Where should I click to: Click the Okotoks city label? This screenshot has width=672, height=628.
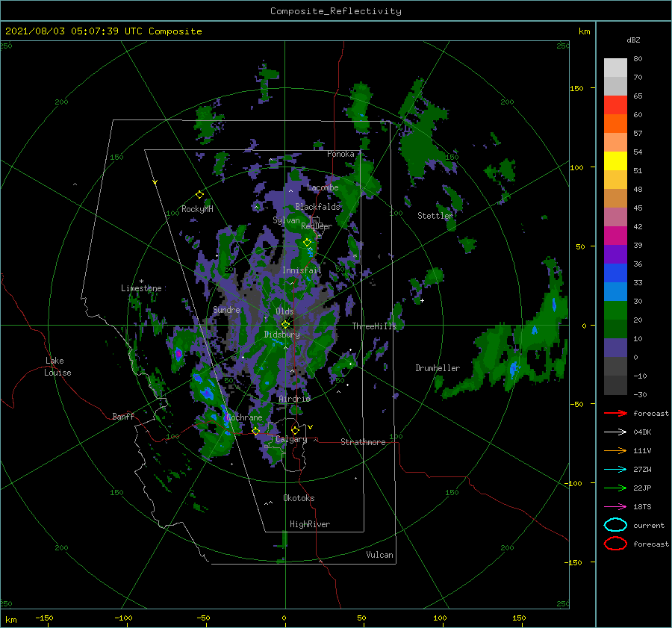(x=299, y=498)
